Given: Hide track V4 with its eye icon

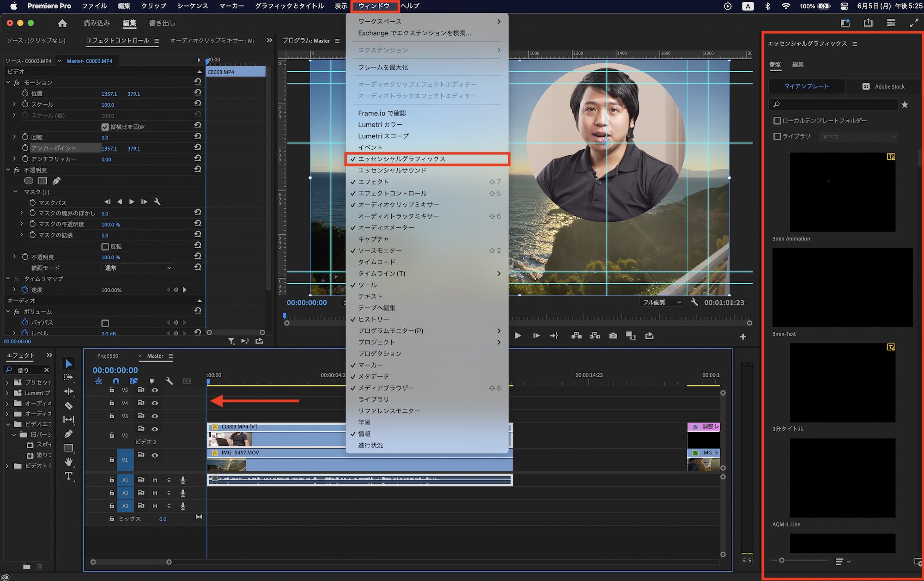Looking at the screenshot, I should pyautogui.click(x=155, y=403).
